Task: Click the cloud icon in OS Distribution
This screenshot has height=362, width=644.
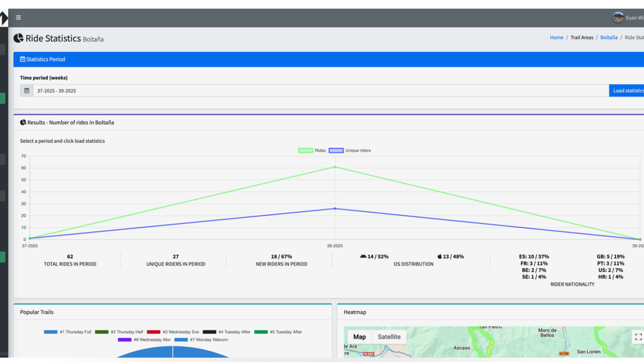Action: (x=362, y=256)
